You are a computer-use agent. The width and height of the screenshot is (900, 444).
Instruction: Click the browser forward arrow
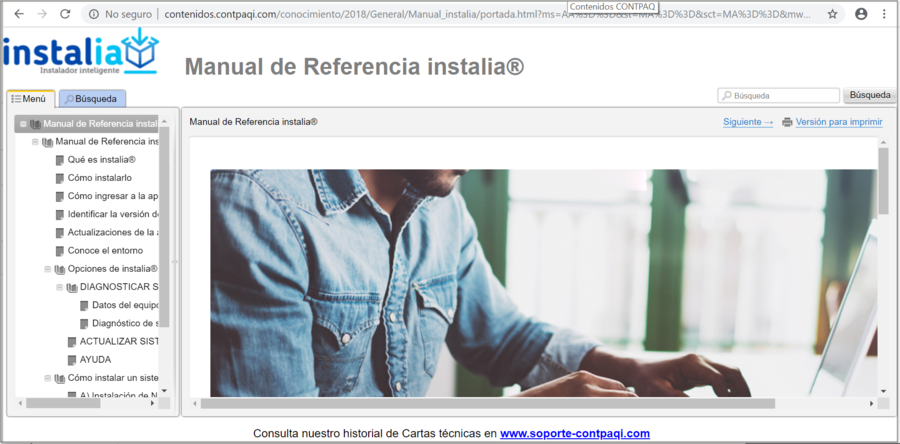pos(42,14)
